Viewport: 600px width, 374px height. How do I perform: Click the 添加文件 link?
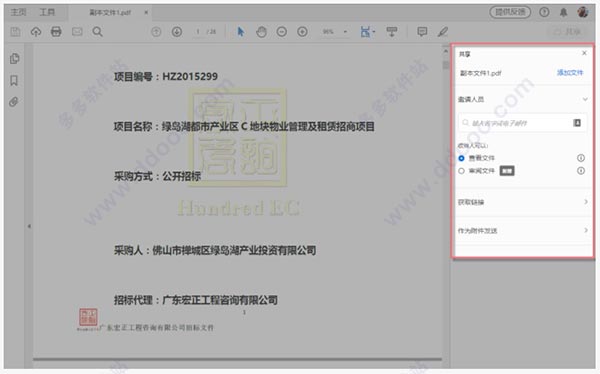pyautogui.click(x=570, y=72)
